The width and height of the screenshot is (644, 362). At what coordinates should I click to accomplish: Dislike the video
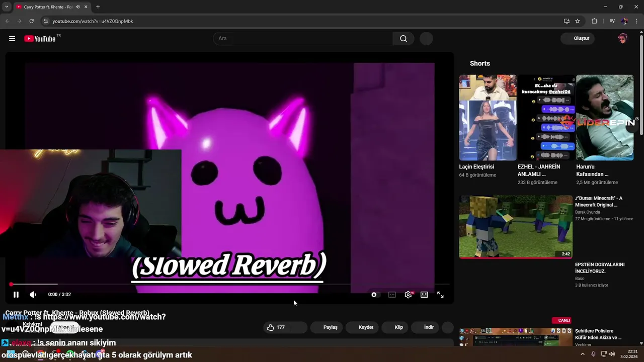299,327
